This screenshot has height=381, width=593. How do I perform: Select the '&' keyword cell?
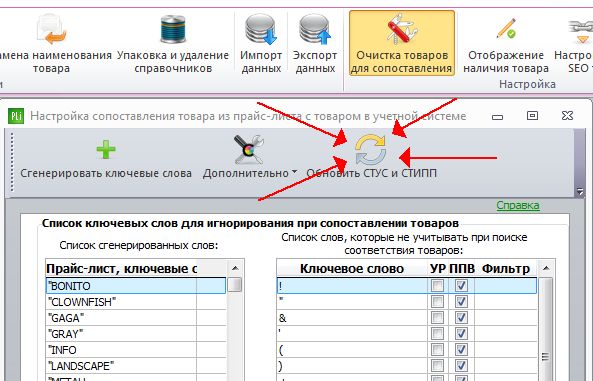click(352, 318)
